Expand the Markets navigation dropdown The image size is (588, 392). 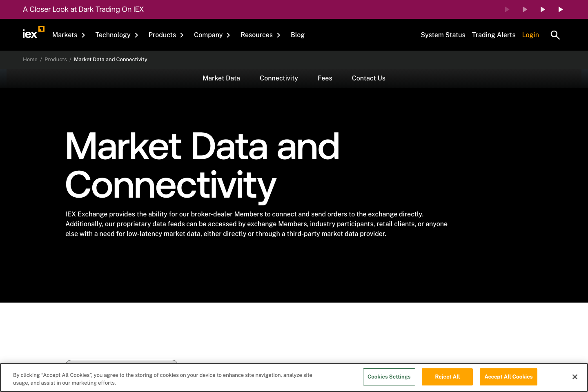click(x=83, y=35)
